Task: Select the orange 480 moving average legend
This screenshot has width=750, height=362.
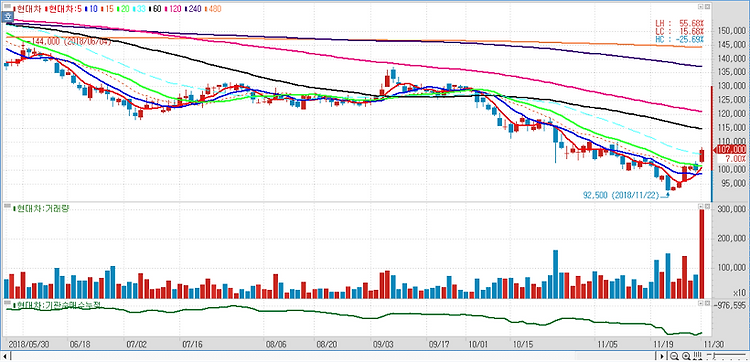Action: 213,9
